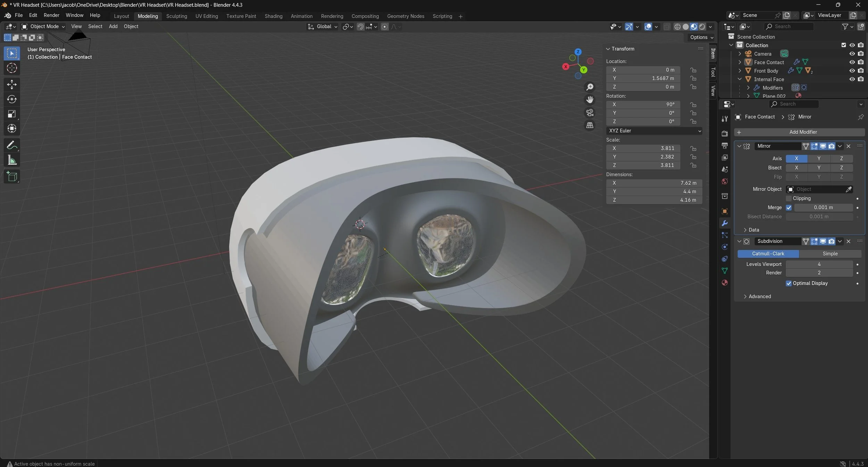The height and width of the screenshot is (467, 868).
Task: Expand the Advanced section of Subdivision
Action: click(759, 296)
